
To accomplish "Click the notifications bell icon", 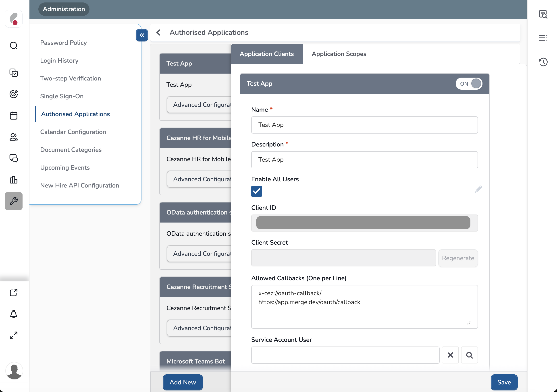I will [x=14, y=314].
